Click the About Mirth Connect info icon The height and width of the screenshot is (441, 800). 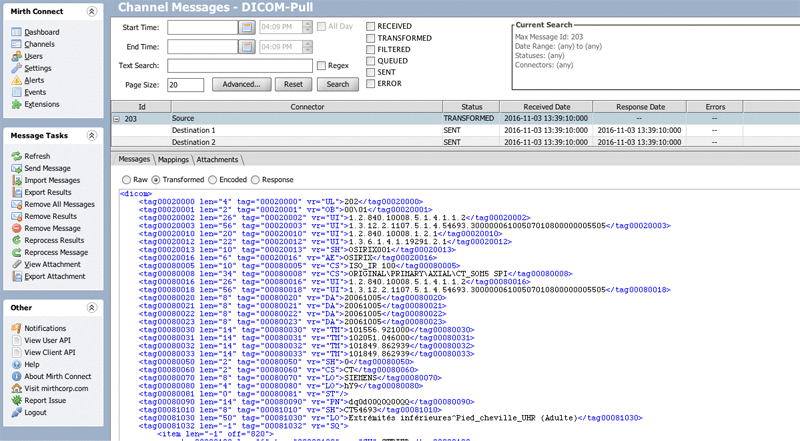click(x=16, y=376)
